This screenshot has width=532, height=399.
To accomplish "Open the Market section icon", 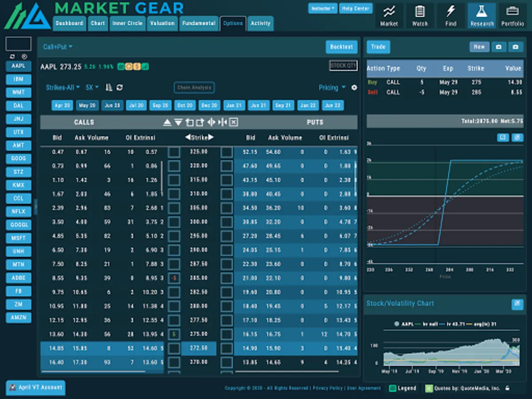I will click(389, 16).
